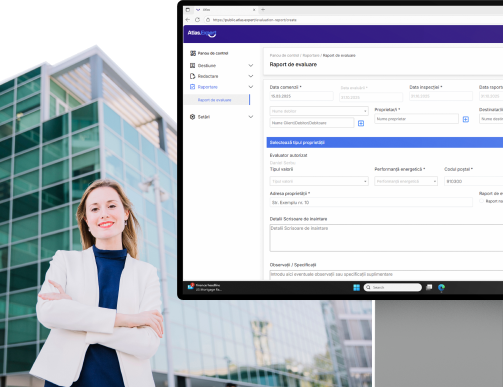Open the Task View icon on the taskbar

click(429, 287)
